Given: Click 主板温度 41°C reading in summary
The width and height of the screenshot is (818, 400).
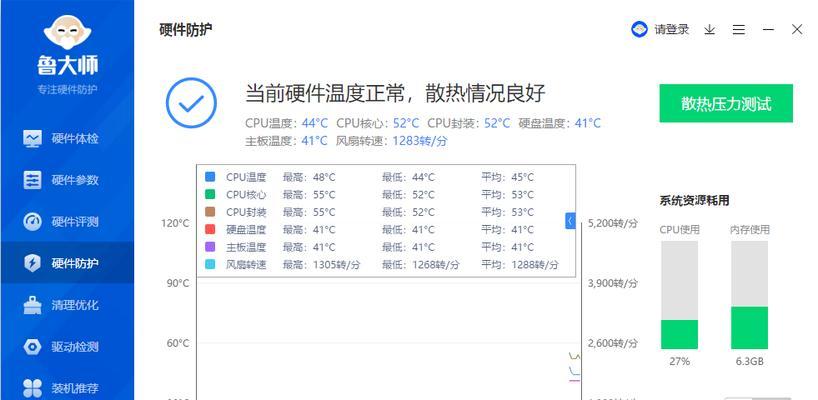Looking at the screenshot, I should click(x=286, y=141).
